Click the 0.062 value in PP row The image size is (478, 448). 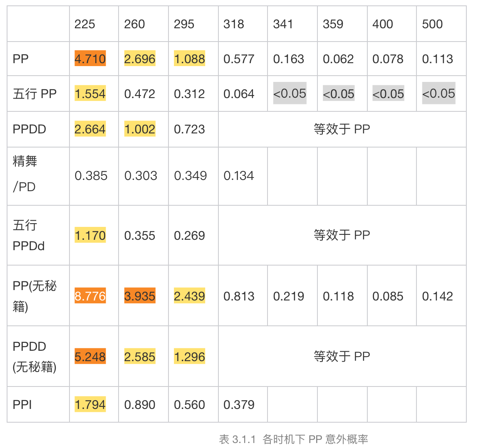[x=338, y=59]
